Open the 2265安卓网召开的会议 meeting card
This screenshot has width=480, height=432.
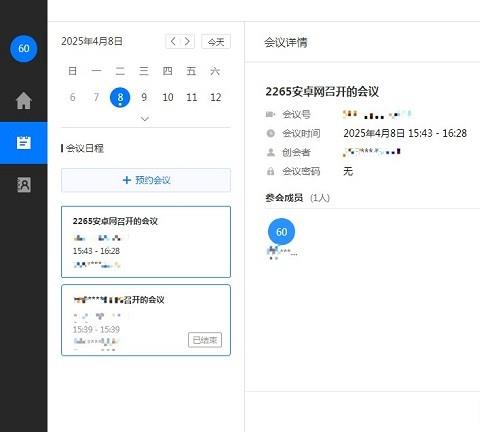coord(146,242)
